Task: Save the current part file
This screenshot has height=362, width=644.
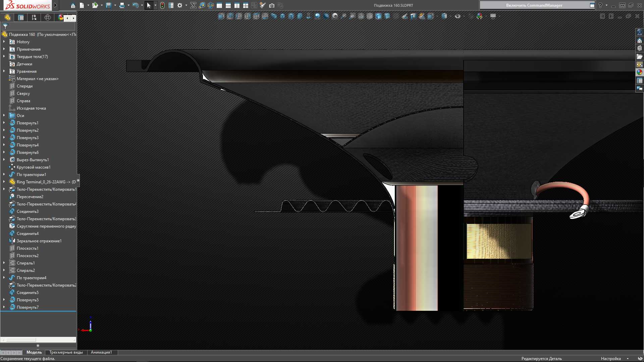Action: click(x=108, y=5)
